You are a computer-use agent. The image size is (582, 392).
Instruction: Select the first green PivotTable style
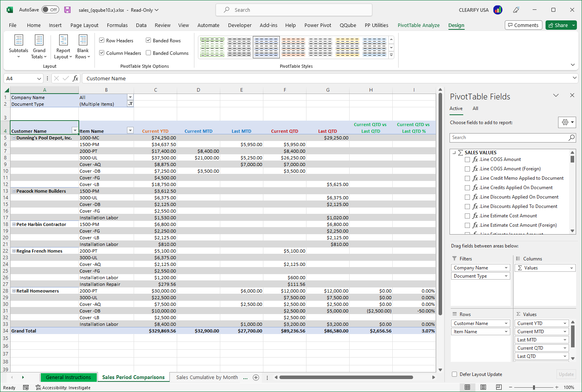(212, 47)
